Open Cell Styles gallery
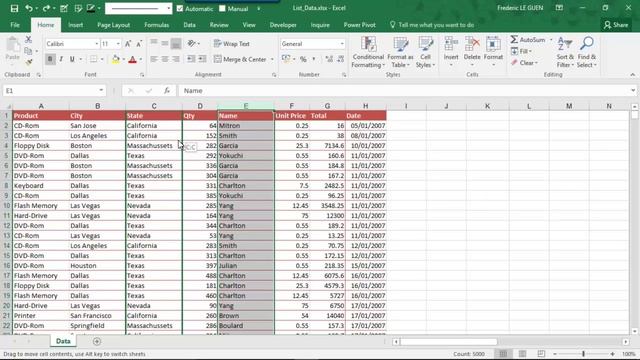 pyautogui.click(x=425, y=52)
